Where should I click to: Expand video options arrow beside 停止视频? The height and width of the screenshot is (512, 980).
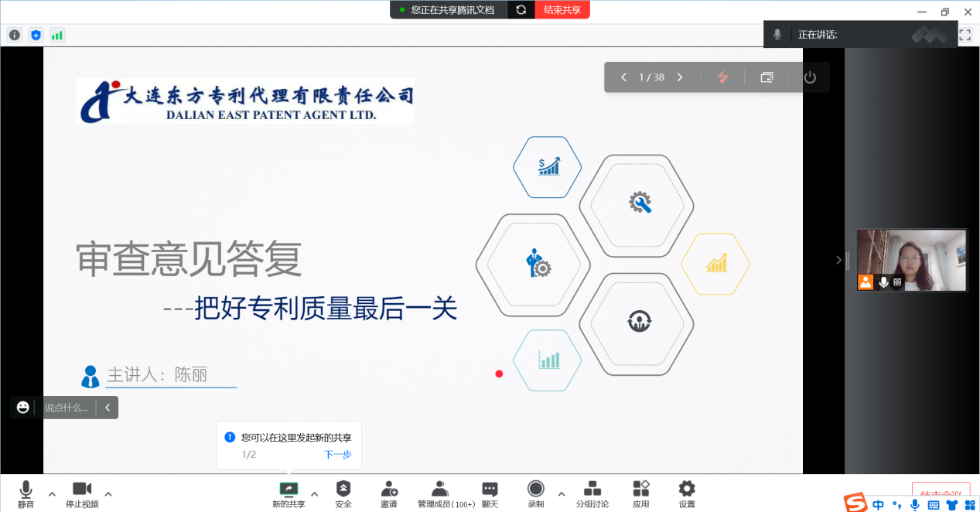tap(108, 493)
